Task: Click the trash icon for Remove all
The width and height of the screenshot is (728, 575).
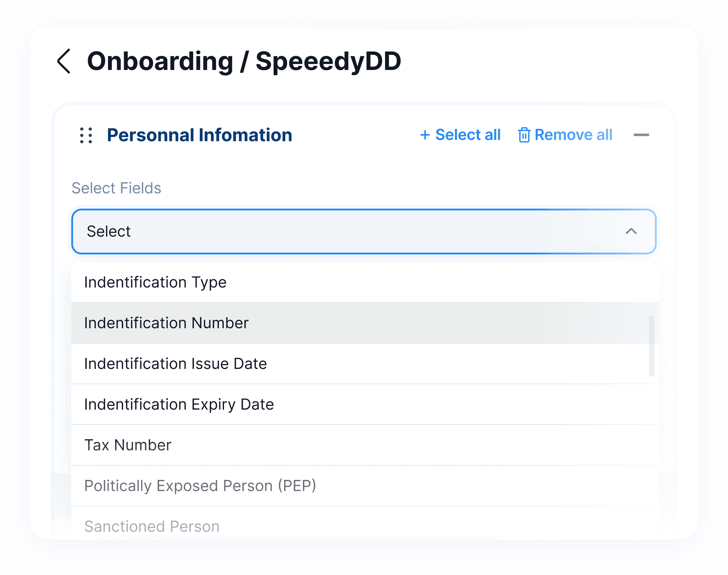Action: pos(524,135)
